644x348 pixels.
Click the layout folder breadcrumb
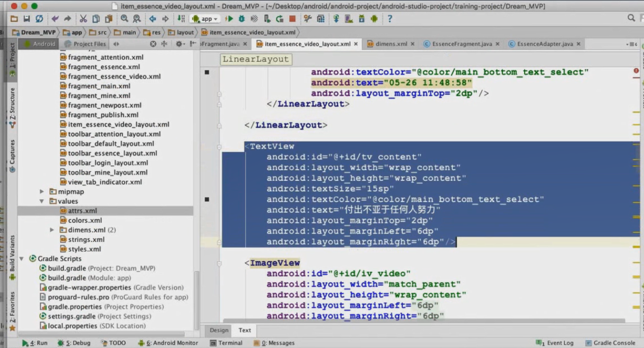click(181, 32)
